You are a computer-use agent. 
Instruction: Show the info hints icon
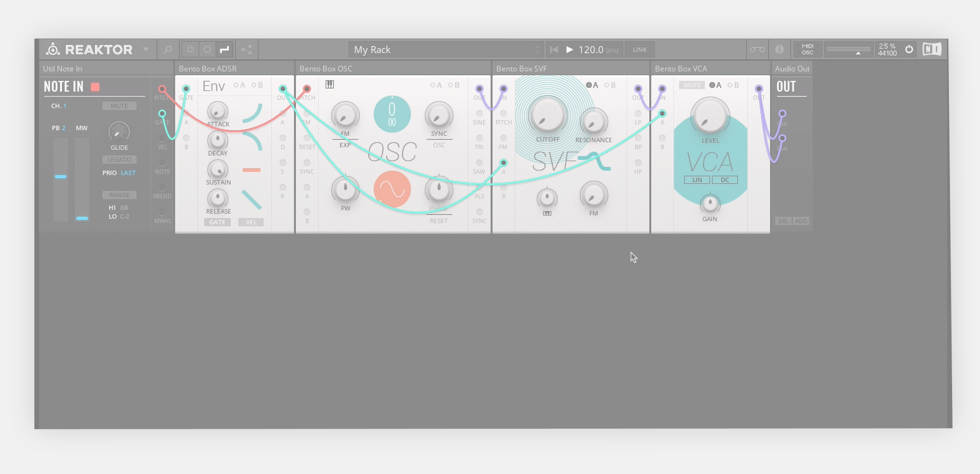(x=779, y=50)
